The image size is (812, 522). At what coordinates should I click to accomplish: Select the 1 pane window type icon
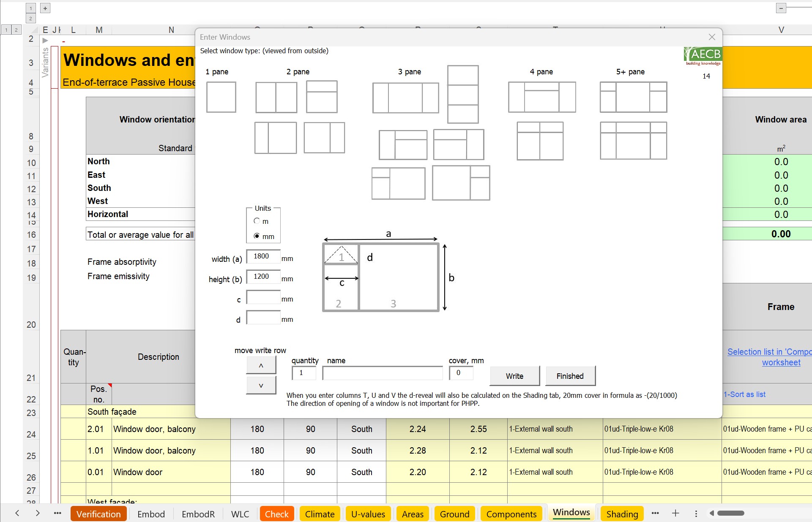221,97
